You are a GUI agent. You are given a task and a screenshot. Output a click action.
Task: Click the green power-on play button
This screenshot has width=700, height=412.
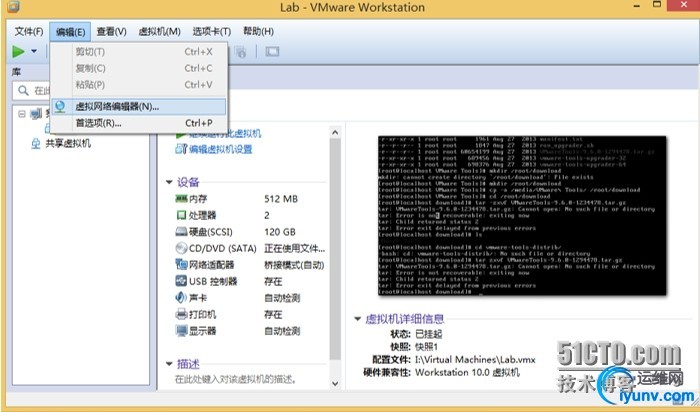pyautogui.click(x=18, y=51)
